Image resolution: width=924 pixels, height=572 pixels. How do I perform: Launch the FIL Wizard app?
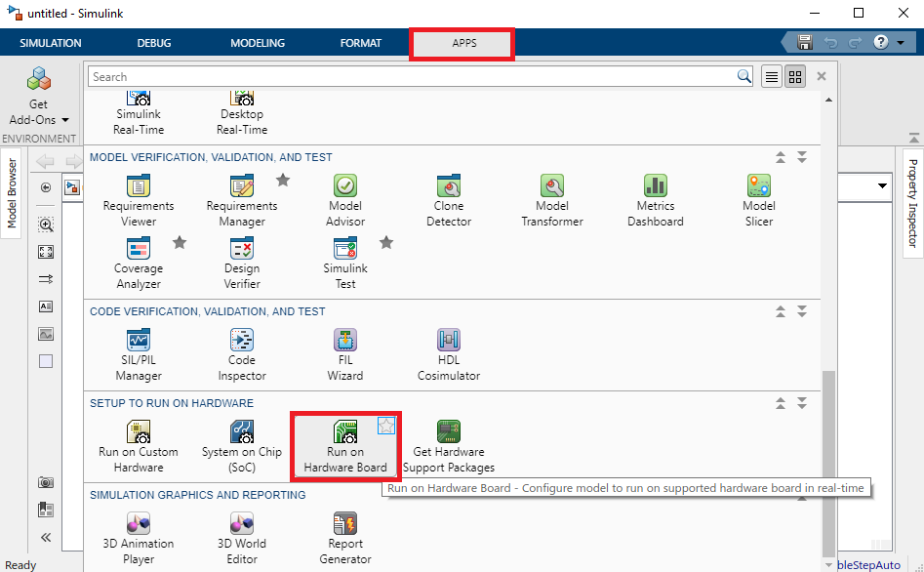click(x=345, y=352)
